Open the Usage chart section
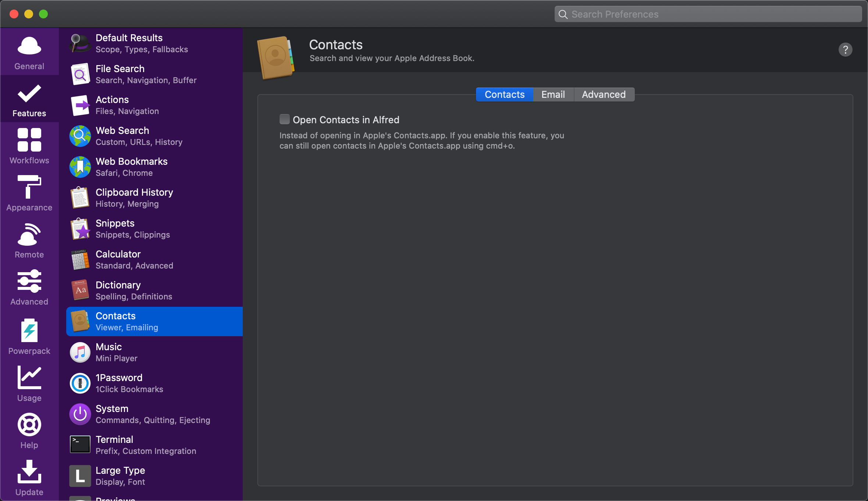This screenshot has width=868, height=501. coord(29,383)
